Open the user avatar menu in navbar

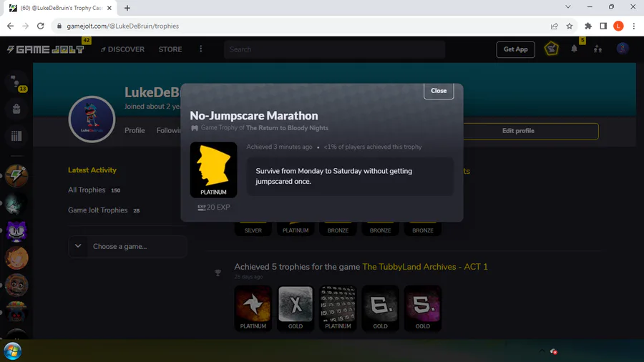[x=623, y=49]
